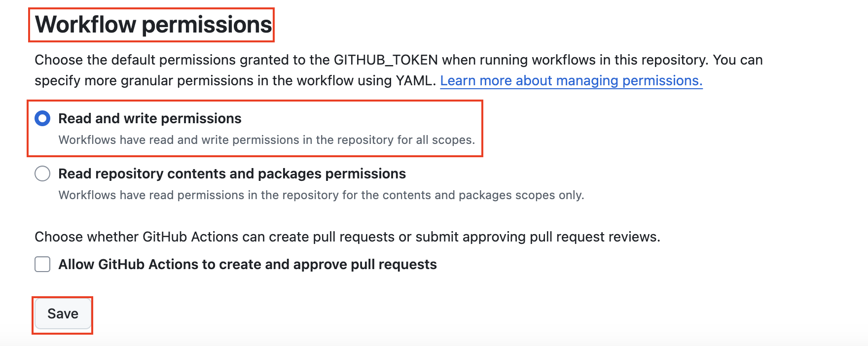868x346 pixels.
Task: Tick the empty square checkbox
Action: (42, 264)
